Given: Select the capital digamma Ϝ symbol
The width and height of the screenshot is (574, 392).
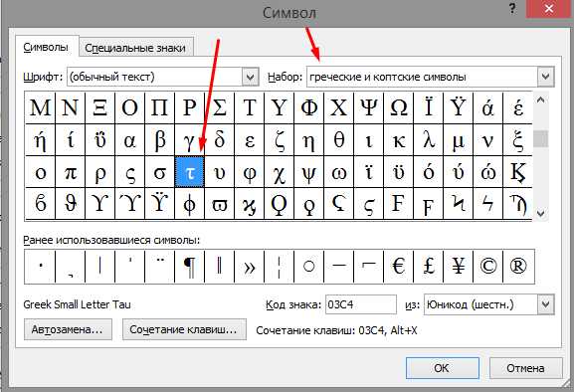Looking at the screenshot, I should pos(399,204).
